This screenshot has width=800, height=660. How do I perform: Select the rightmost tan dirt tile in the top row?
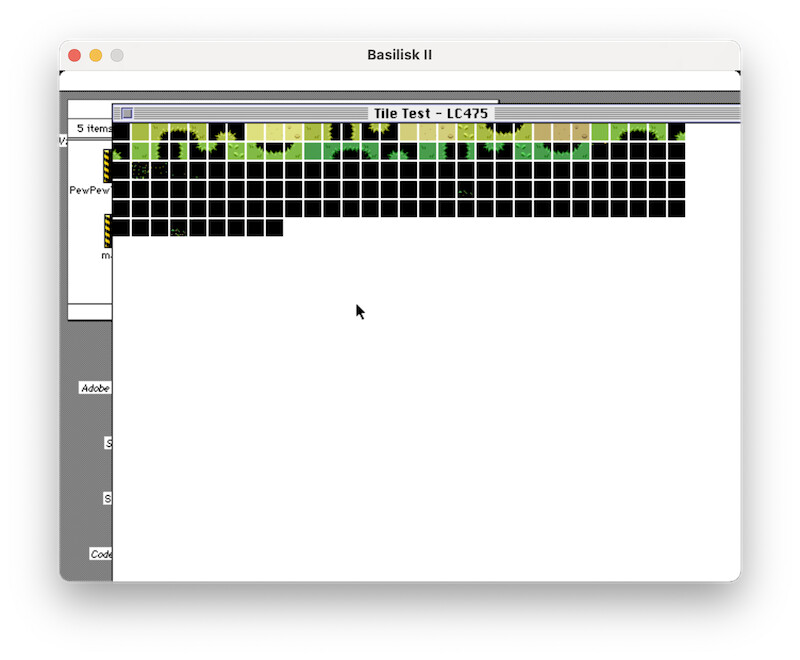coord(581,132)
